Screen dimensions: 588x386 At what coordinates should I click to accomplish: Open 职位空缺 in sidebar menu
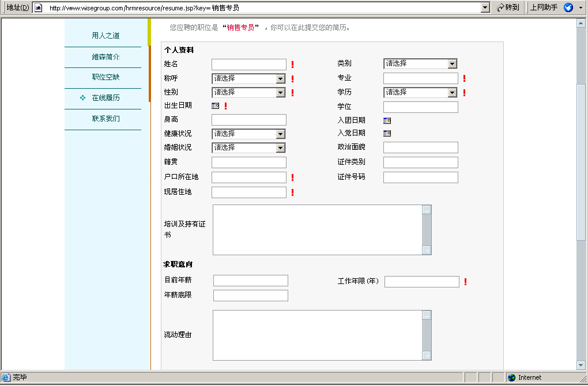(105, 77)
